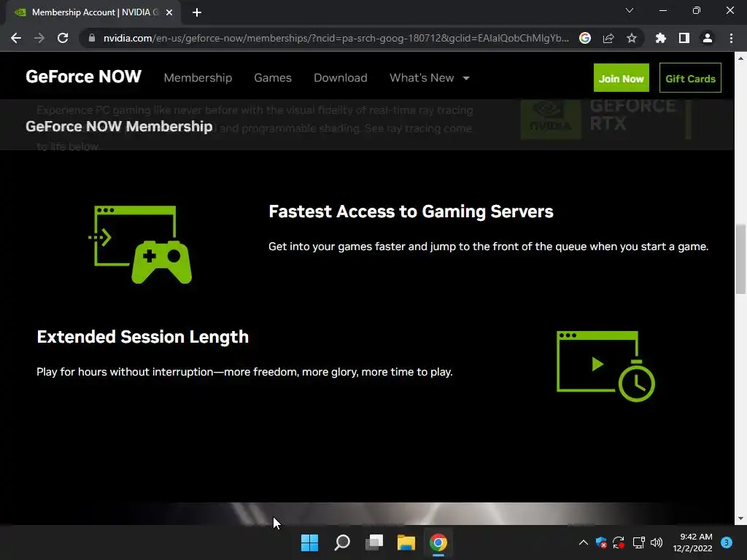Open the clock showing 9:42 AM
This screenshot has width=747, height=560.
point(692,542)
